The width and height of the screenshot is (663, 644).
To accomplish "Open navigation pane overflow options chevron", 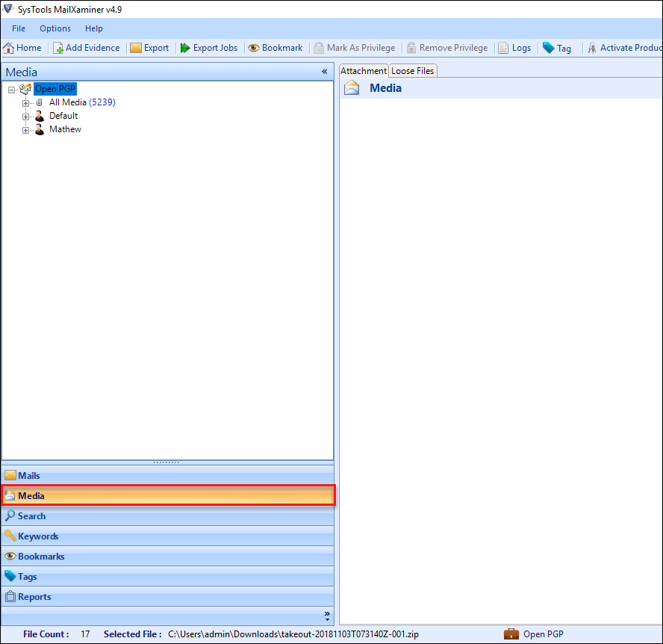I will (x=327, y=616).
